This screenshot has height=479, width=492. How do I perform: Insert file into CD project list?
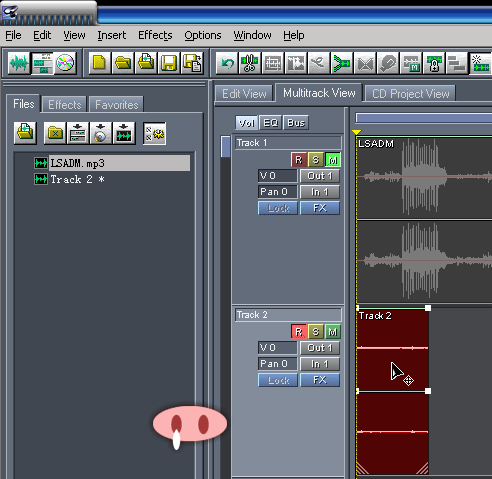tap(101, 133)
